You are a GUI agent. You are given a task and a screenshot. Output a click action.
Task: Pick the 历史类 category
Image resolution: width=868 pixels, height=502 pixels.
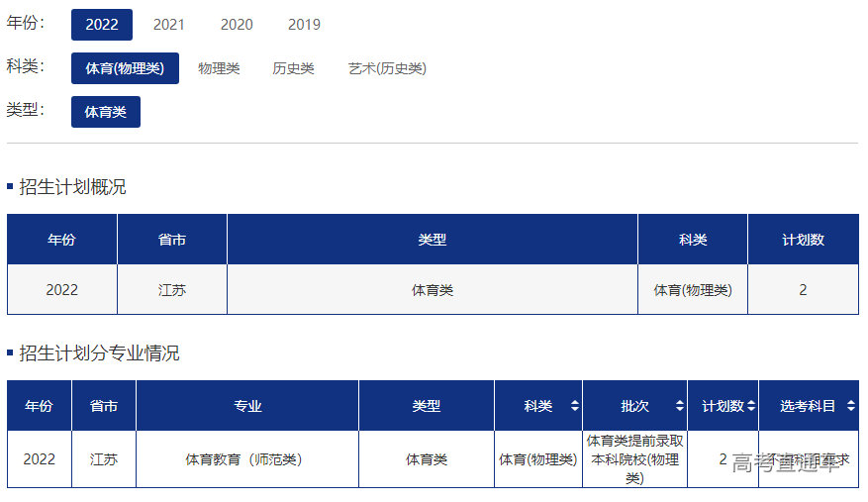293,68
